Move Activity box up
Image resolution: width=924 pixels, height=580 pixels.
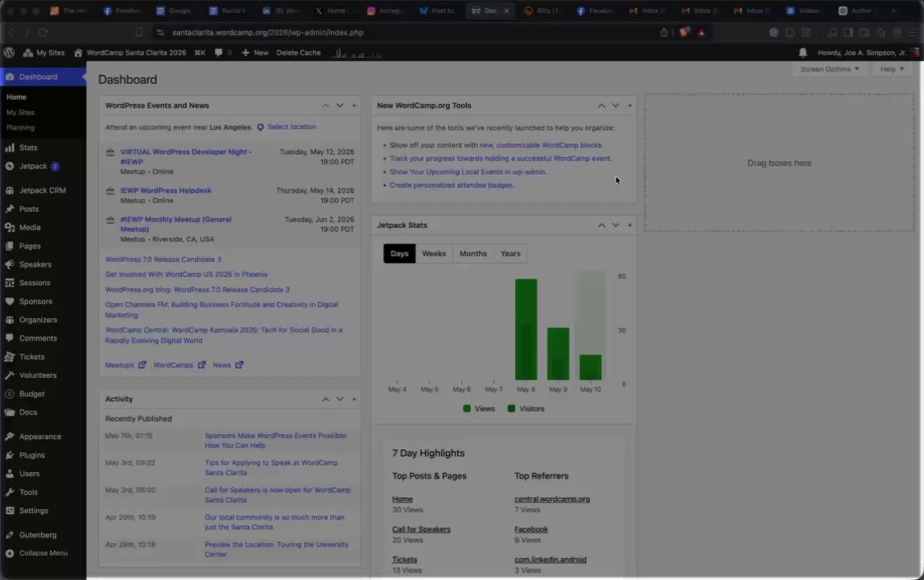[x=325, y=400]
